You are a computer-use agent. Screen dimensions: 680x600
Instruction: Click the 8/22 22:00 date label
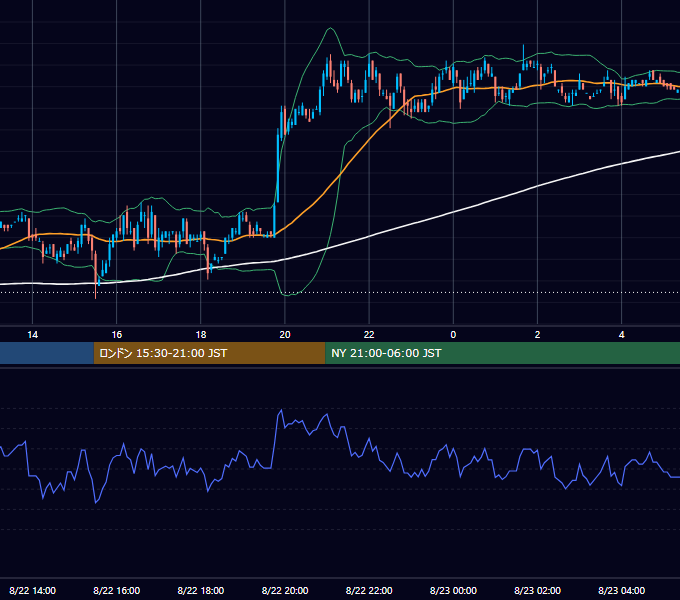[x=369, y=590]
